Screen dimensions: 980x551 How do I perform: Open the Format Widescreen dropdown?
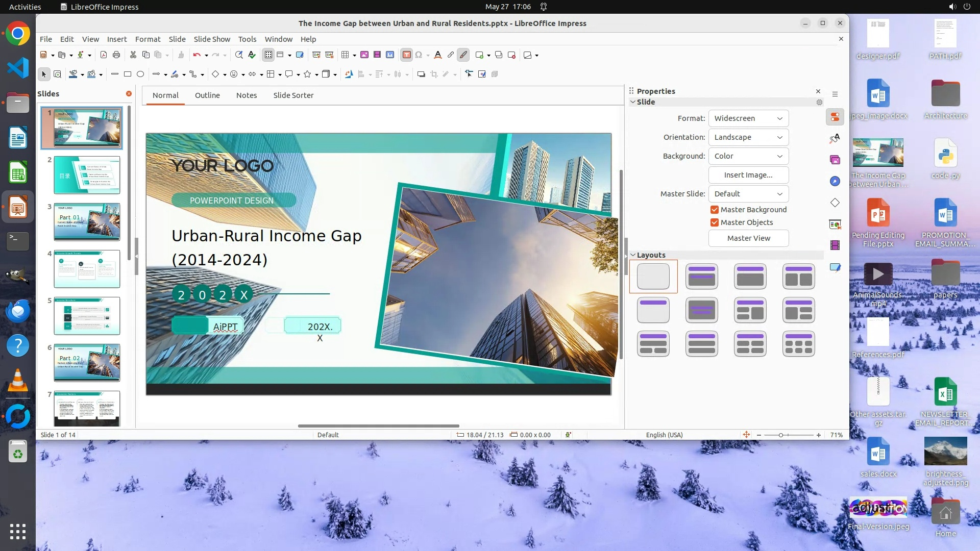point(748,118)
